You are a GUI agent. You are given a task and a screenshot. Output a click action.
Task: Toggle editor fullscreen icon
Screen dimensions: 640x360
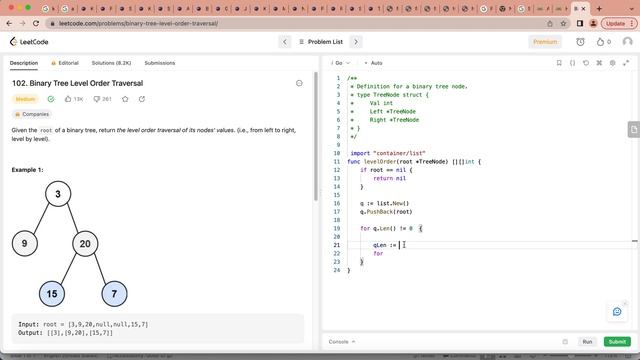pyautogui.click(x=626, y=63)
